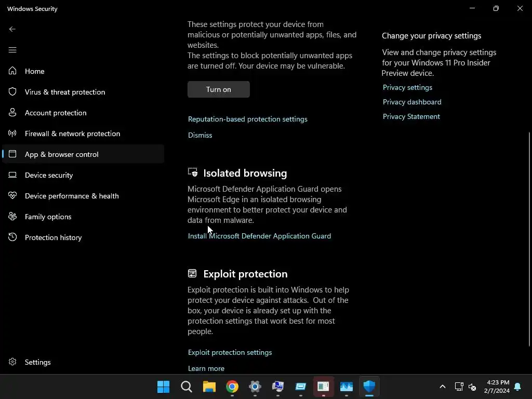Click Learn more under Exploit protection
532x399 pixels.
coord(206,368)
